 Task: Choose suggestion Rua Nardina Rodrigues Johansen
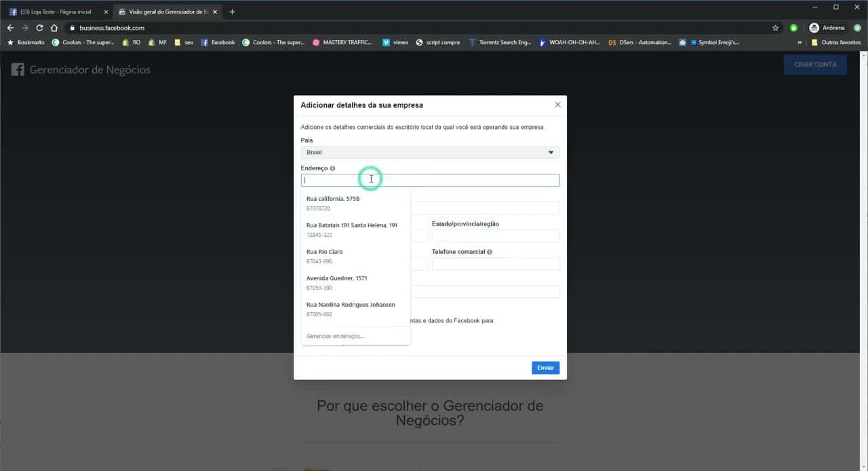click(355, 309)
